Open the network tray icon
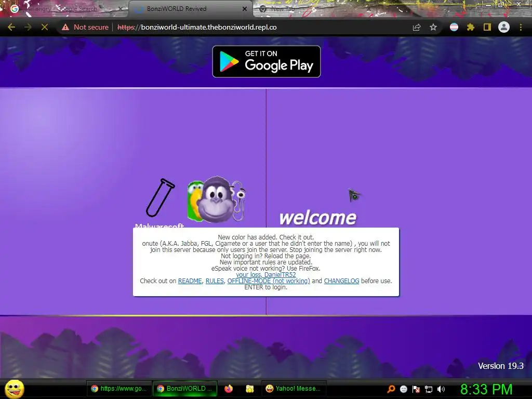 pyautogui.click(x=429, y=389)
